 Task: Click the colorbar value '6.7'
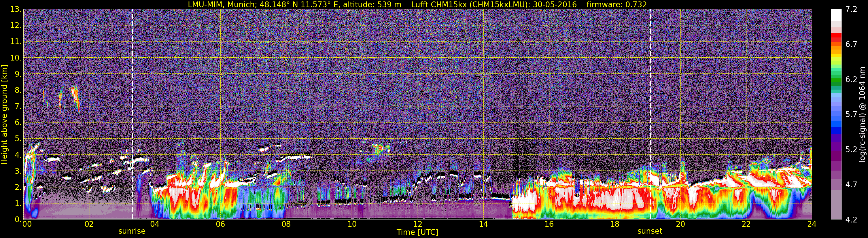pyautogui.click(x=851, y=44)
